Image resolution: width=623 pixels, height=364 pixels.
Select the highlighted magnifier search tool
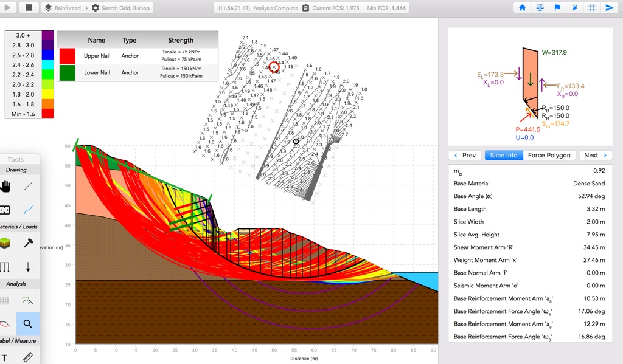pos(28,324)
